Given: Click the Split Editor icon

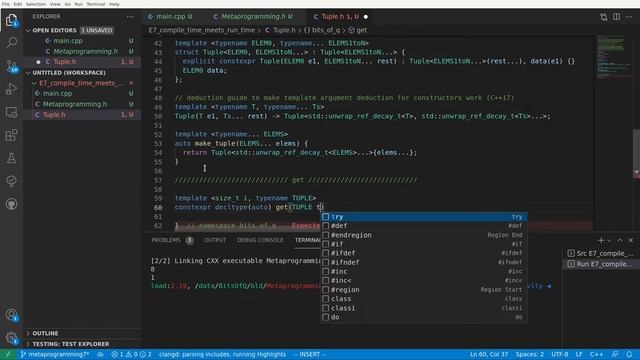Looking at the screenshot, I should coord(616,16).
